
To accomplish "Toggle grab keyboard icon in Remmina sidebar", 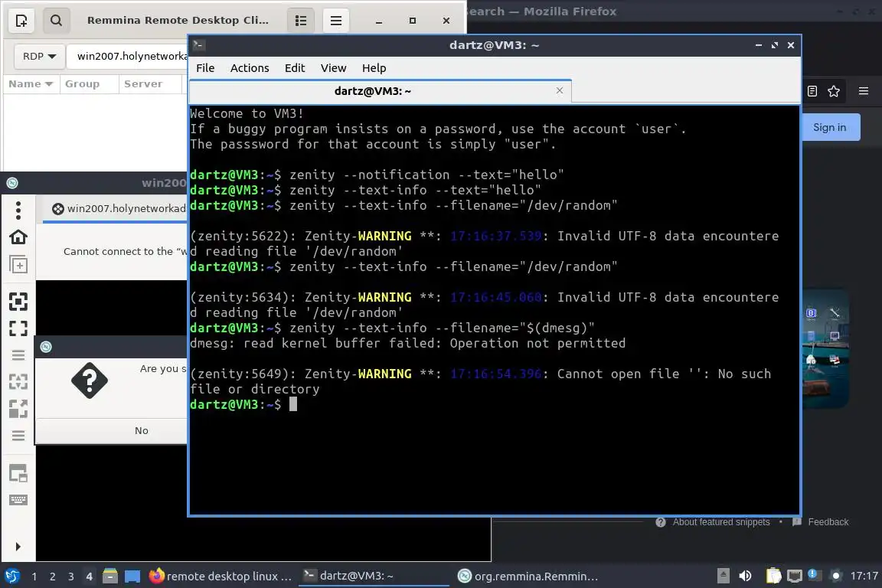I will (18, 500).
